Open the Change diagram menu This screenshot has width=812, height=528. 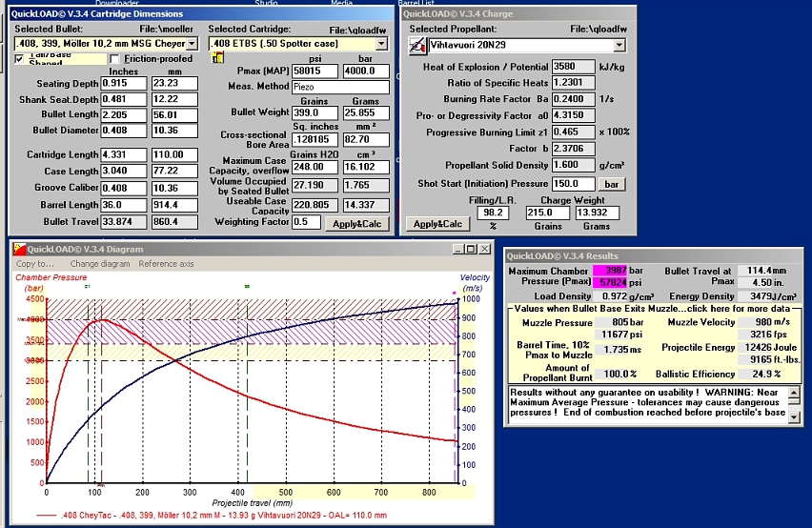[x=100, y=264]
